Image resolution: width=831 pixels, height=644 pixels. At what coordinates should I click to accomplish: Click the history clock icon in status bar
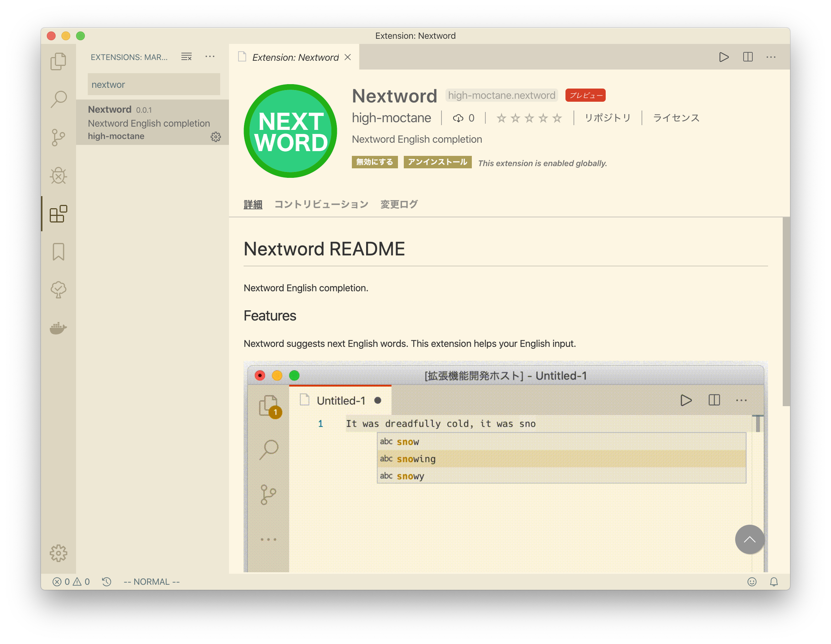(106, 581)
